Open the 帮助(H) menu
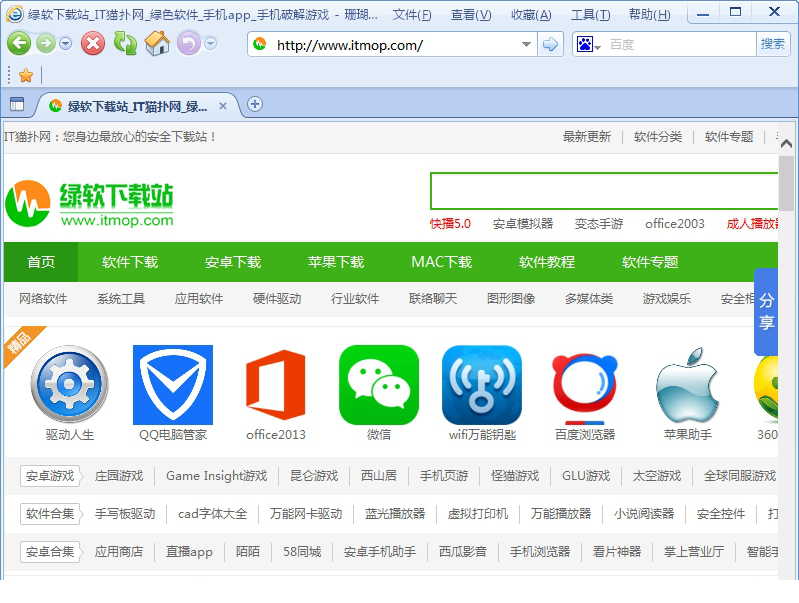799x603 pixels. 649,15
